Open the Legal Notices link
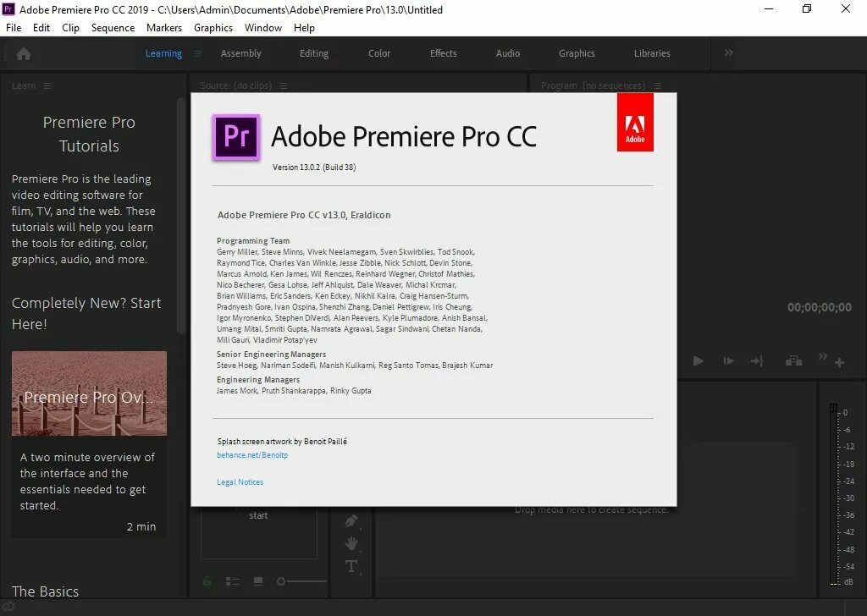The width and height of the screenshot is (867, 616). (x=240, y=482)
